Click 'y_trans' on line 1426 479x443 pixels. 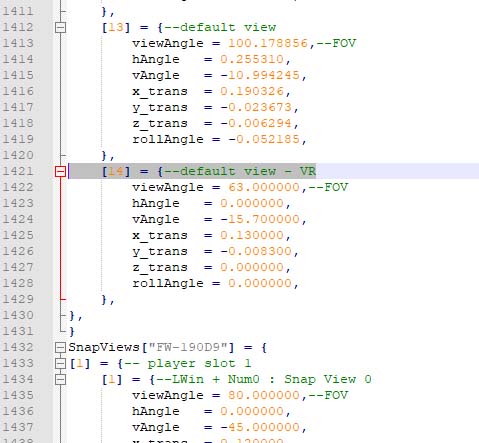click(160, 251)
